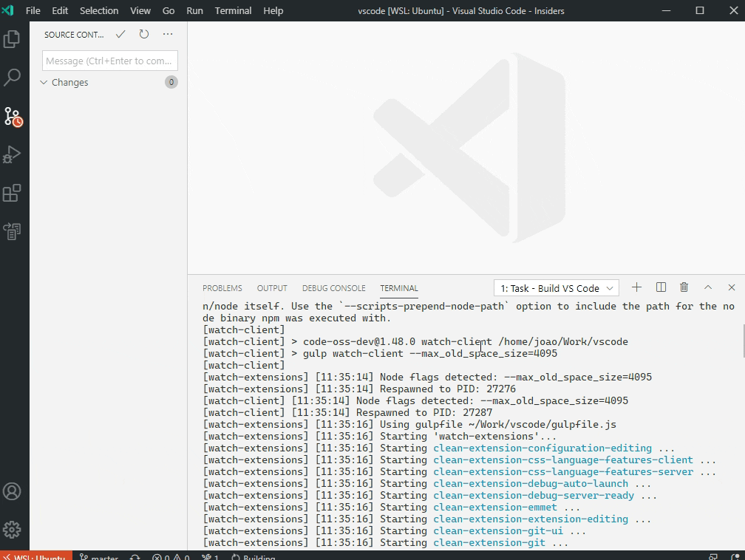Maximize the panel with the chevron
The width and height of the screenshot is (745, 560).
(707, 287)
